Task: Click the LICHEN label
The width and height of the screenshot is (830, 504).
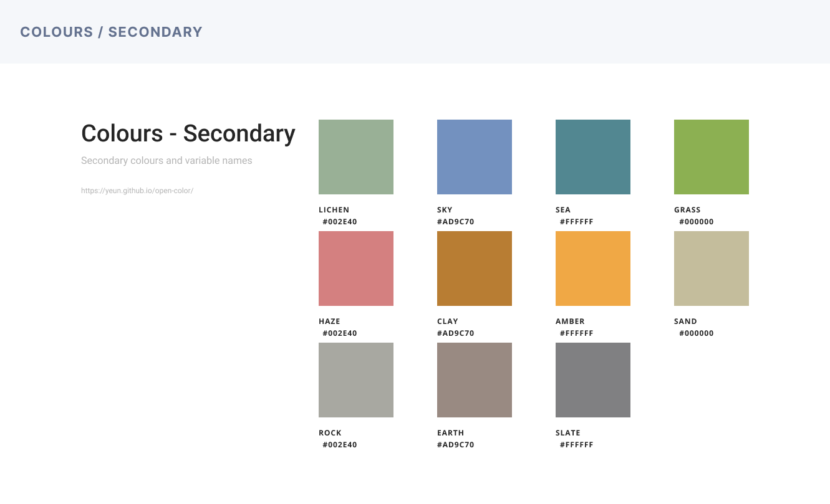Action: pos(334,210)
